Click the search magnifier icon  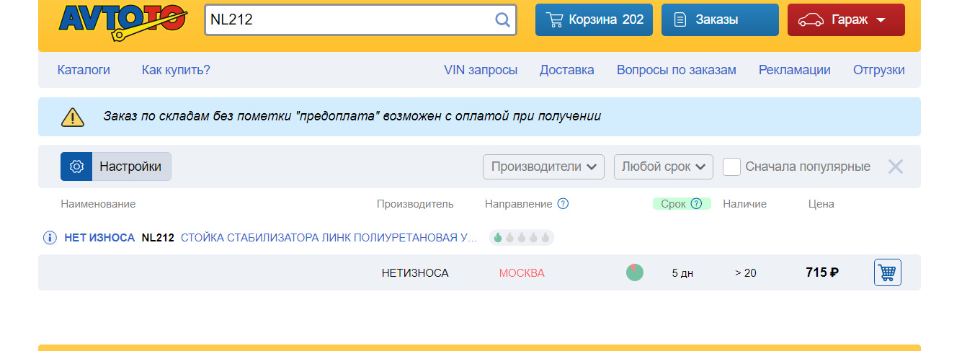tap(502, 19)
